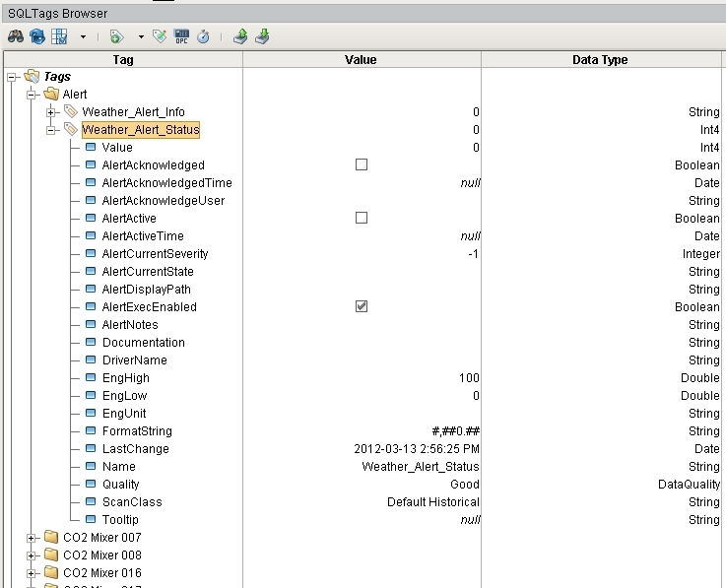Click the import tags up-arrow icon
Screen dimensions: 726x588
[239, 36]
